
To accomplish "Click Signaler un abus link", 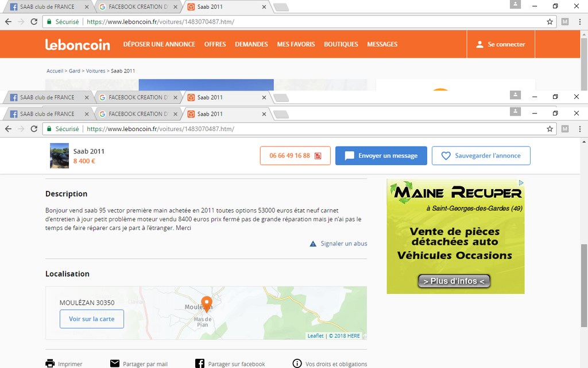I will coord(338,243).
